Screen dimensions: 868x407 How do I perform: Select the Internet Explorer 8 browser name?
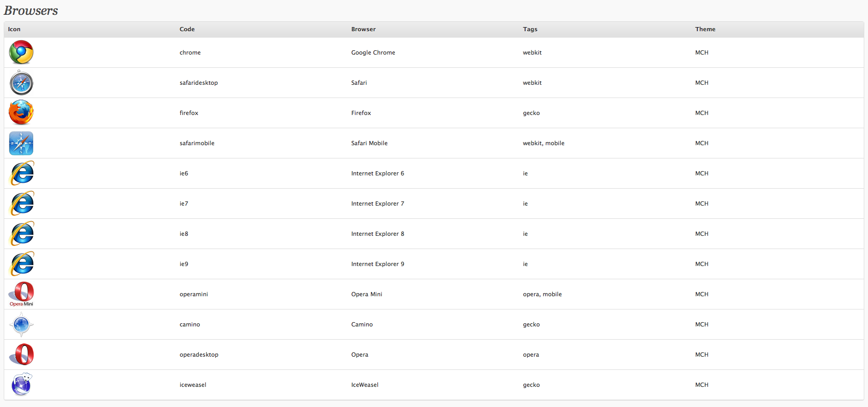(378, 234)
